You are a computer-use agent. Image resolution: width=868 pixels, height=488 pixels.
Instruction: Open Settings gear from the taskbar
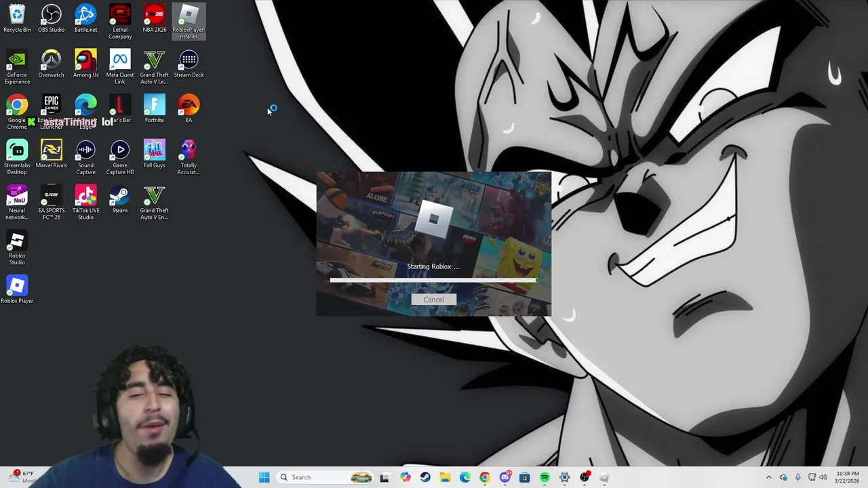[x=564, y=477]
